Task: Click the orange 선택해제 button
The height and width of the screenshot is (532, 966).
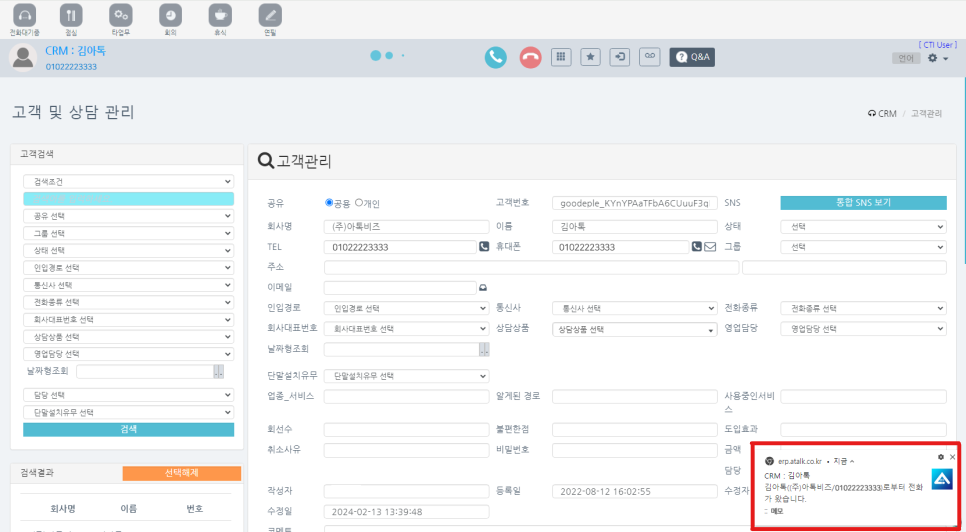Action: pyautogui.click(x=182, y=473)
